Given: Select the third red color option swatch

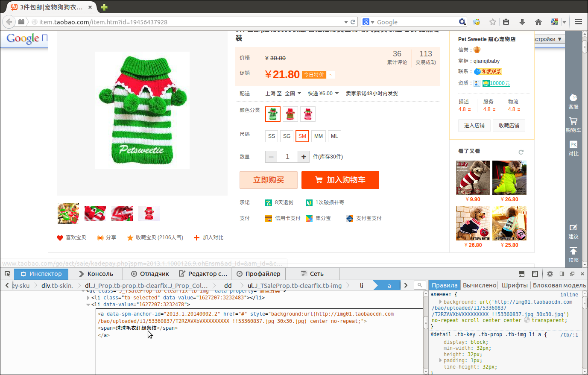Looking at the screenshot, I should click(x=308, y=114).
